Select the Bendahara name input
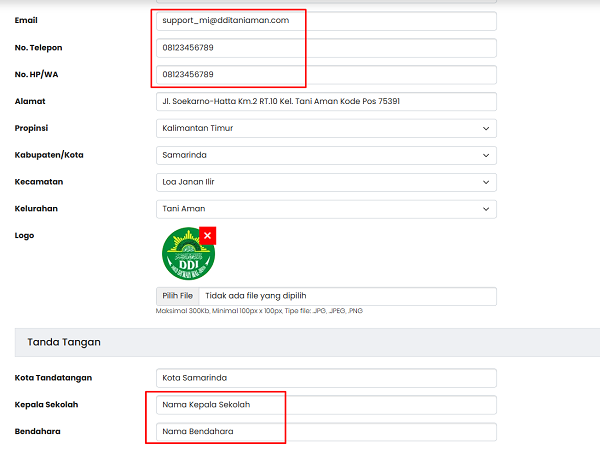The image size is (600, 450). pyautogui.click(x=326, y=432)
